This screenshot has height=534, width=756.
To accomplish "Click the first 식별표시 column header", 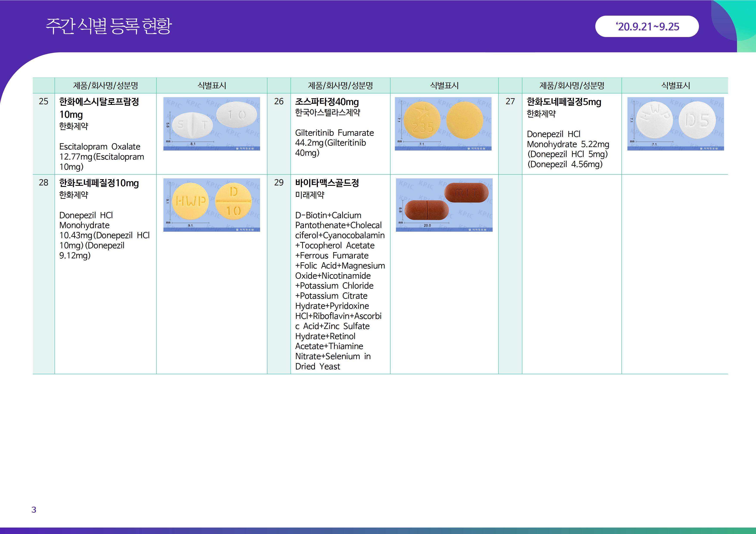I will coord(211,85).
